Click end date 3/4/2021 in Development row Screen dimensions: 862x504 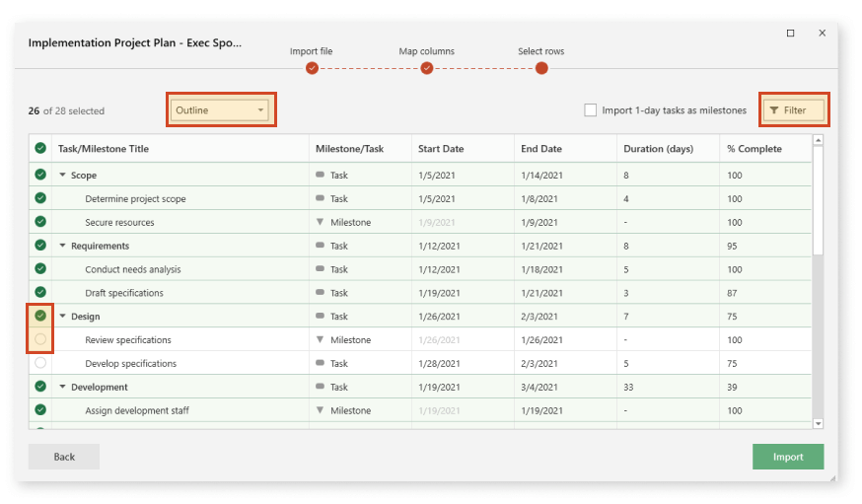coord(539,387)
